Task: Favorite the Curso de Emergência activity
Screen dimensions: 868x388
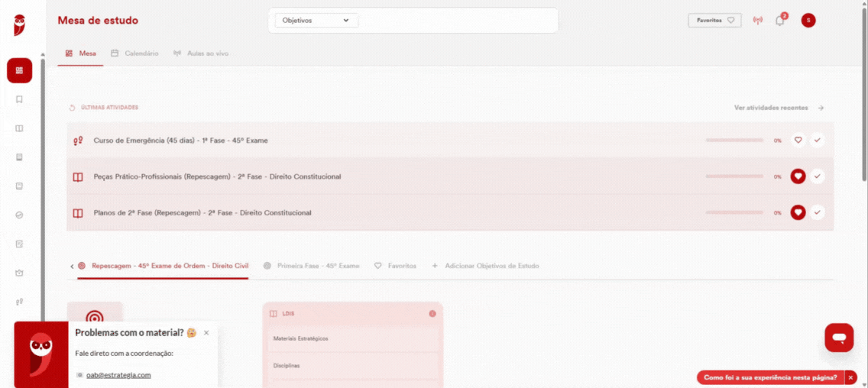Action: point(798,141)
